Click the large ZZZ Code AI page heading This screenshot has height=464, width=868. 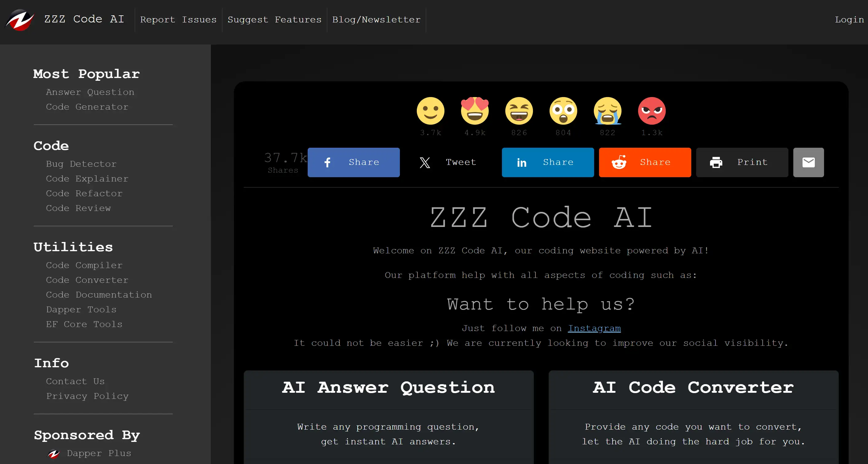541,217
